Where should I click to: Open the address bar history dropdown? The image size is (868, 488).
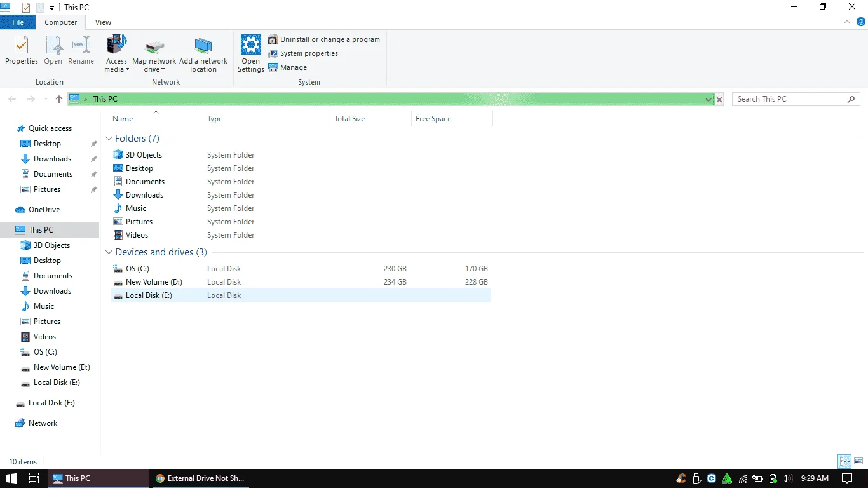tap(709, 100)
